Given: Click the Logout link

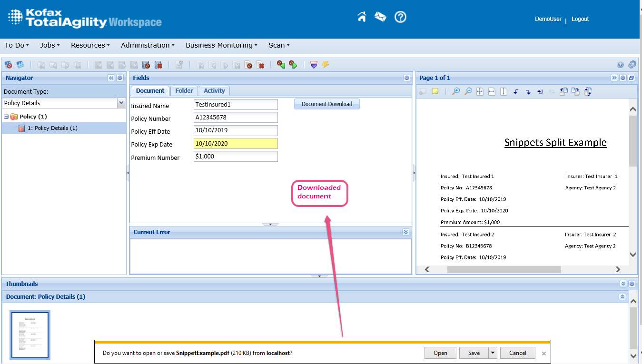Looking at the screenshot, I should coord(580,19).
